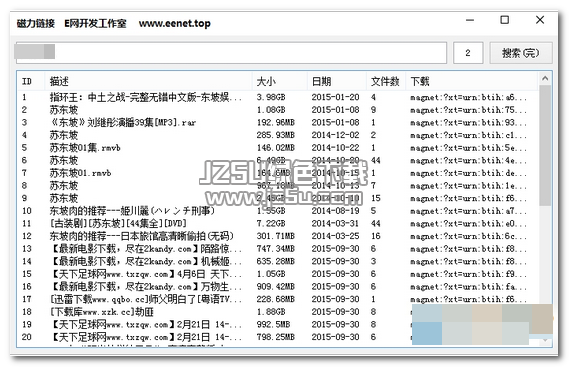Click magnet link ending f9...
569x367 pixels.
[x=468, y=274]
